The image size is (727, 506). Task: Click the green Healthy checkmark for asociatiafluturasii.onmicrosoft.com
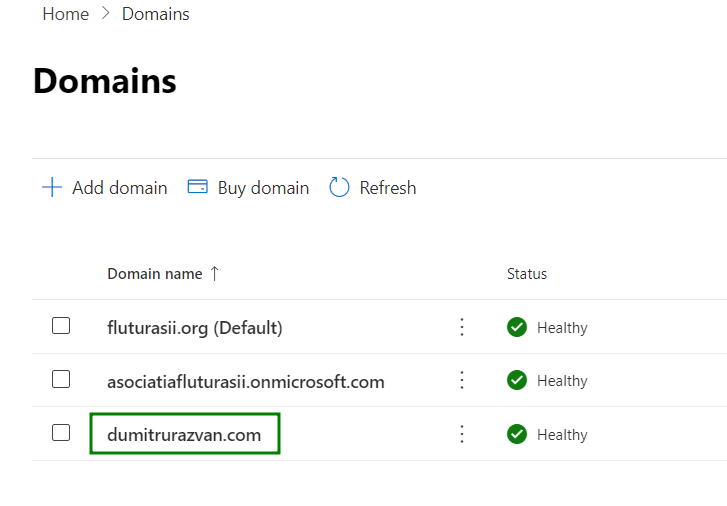coord(517,381)
